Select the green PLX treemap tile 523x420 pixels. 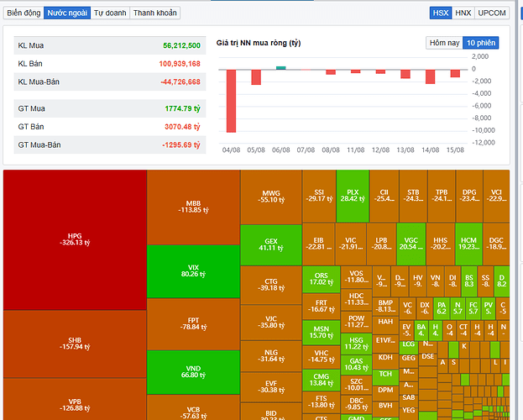pos(353,196)
